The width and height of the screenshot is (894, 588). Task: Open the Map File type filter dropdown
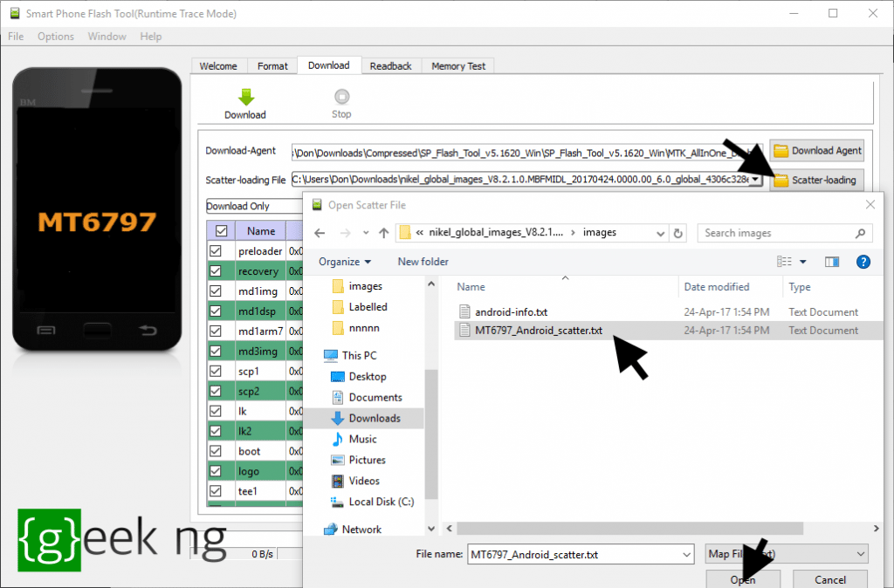(x=787, y=554)
